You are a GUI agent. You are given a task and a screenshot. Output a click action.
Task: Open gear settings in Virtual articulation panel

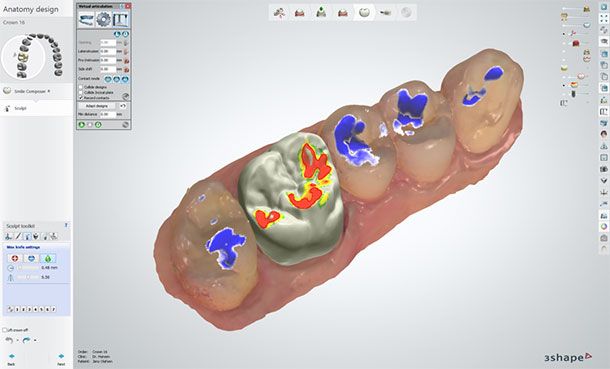[x=103, y=19]
